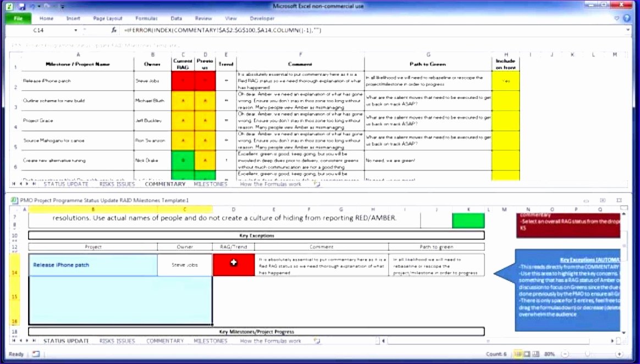Select green Current RAG cell for alternative tuning row
640x364 pixels.
point(183,161)
